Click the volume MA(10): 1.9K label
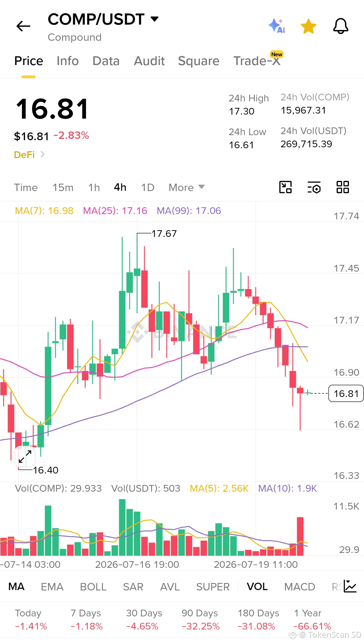 [287, 488]
